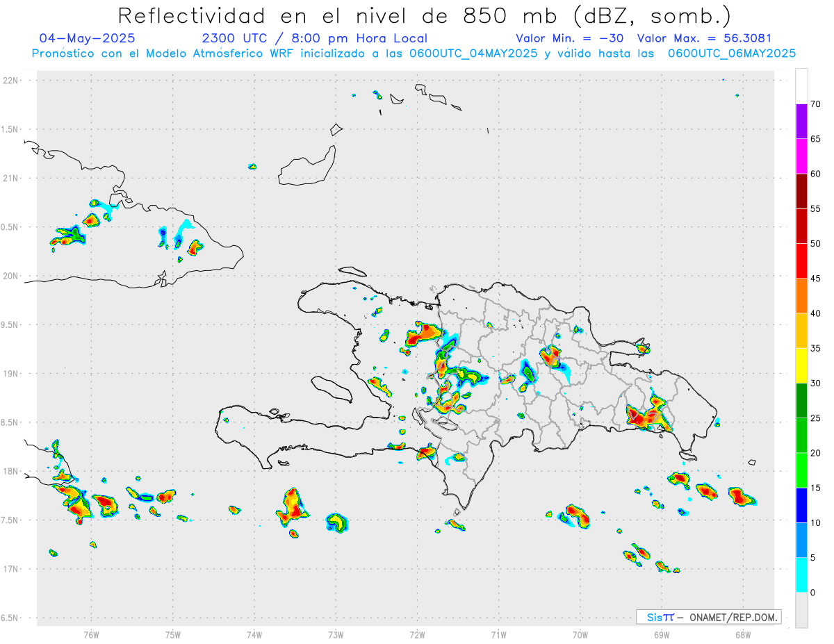Click the '9.5N' latitude label
834x644 pixels.
[9, 324]
